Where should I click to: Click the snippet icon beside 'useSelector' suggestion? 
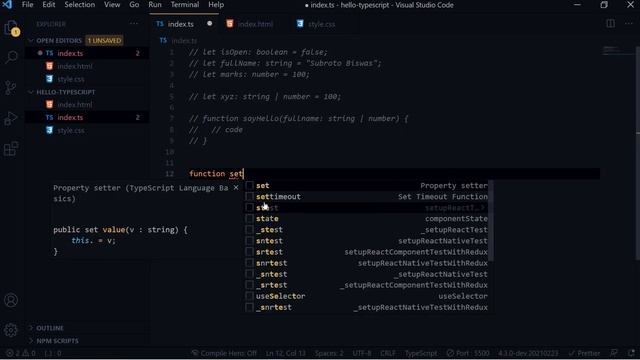pos(249,296)
